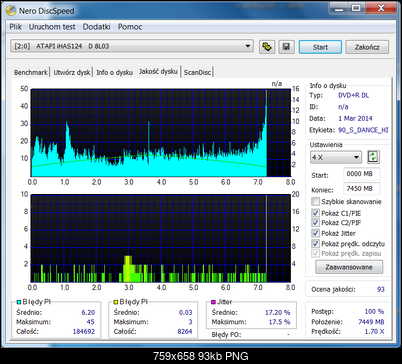Click the Postęp value 100 %

click(x=374, y=311)
